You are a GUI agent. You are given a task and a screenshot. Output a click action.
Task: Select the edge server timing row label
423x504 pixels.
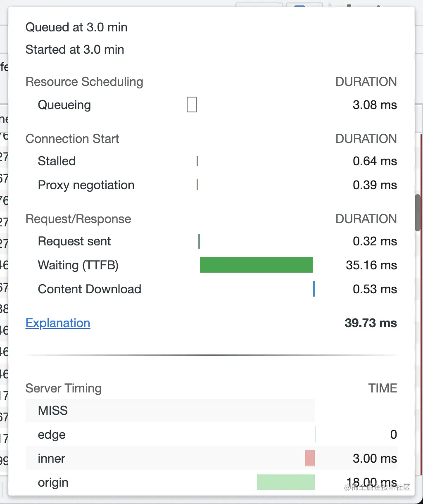[52, 435]
